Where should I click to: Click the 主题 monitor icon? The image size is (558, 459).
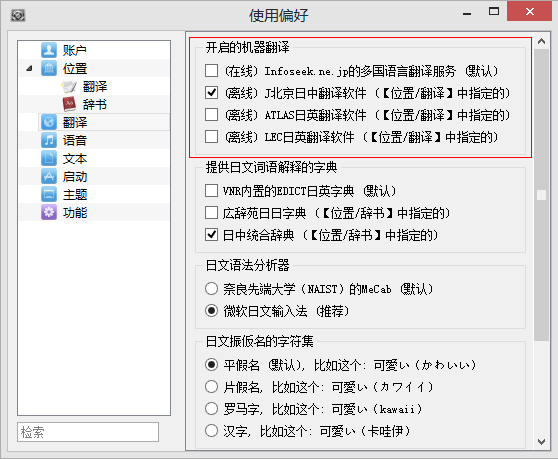coord(49,195)
